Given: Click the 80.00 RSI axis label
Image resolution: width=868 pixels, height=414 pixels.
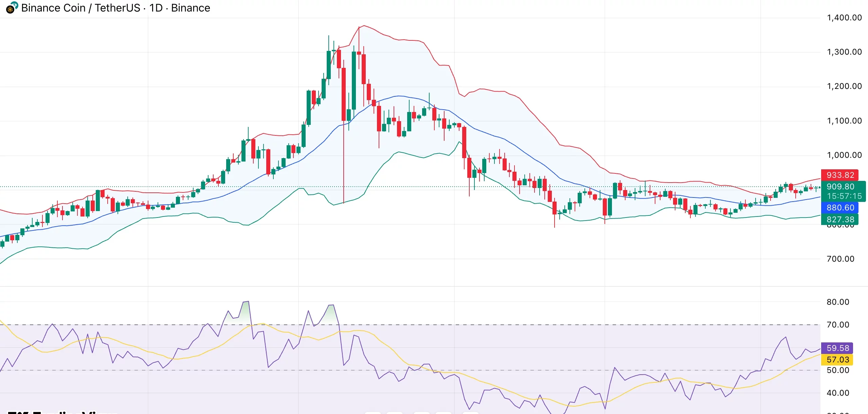Looking at the screenshot, I should click(838, 302).
